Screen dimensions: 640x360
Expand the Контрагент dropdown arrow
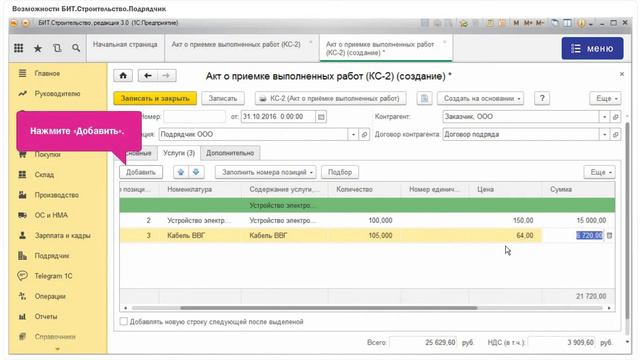(604, 117)
